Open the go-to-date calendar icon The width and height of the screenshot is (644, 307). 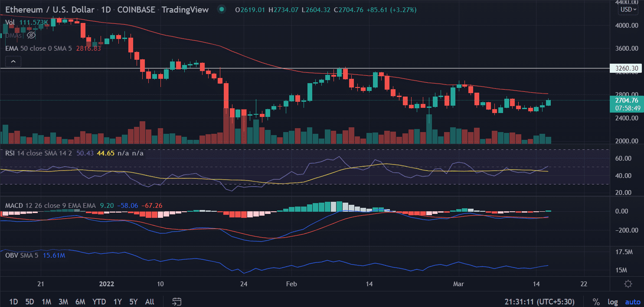tap(177, 301)
